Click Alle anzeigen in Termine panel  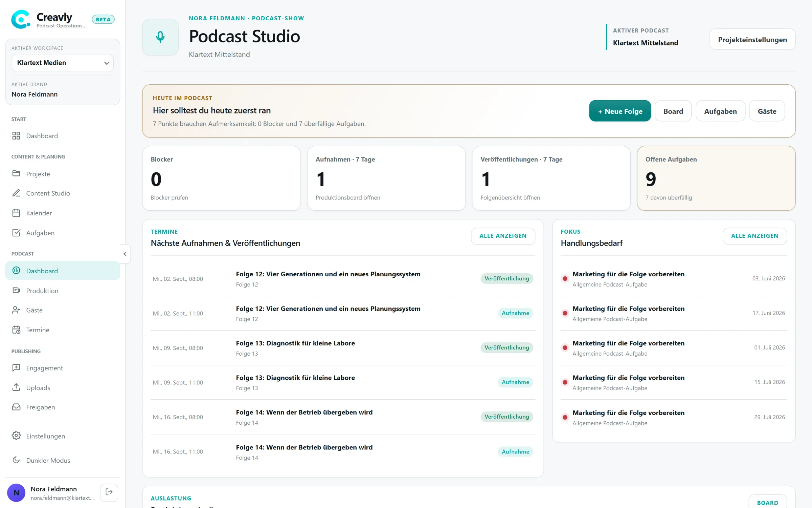503,236
